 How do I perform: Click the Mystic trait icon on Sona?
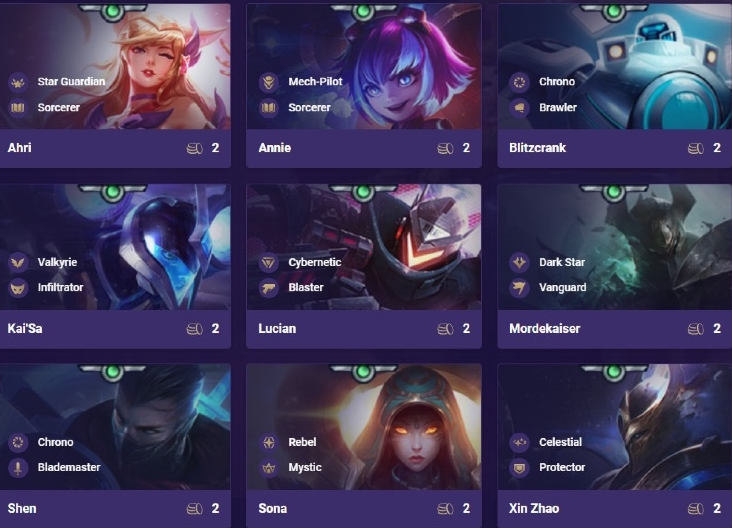[268, 468]
